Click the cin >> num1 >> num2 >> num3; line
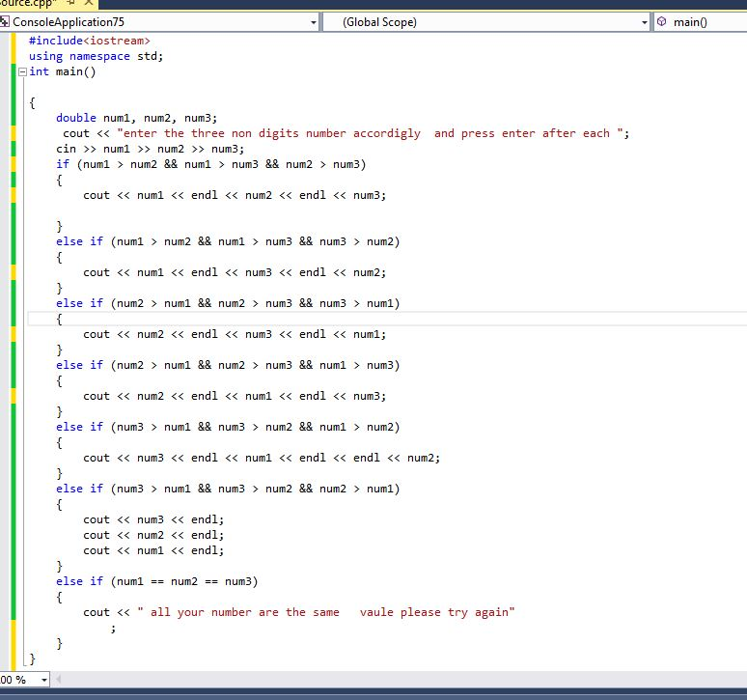747x700 pixels. pos(150,149)
